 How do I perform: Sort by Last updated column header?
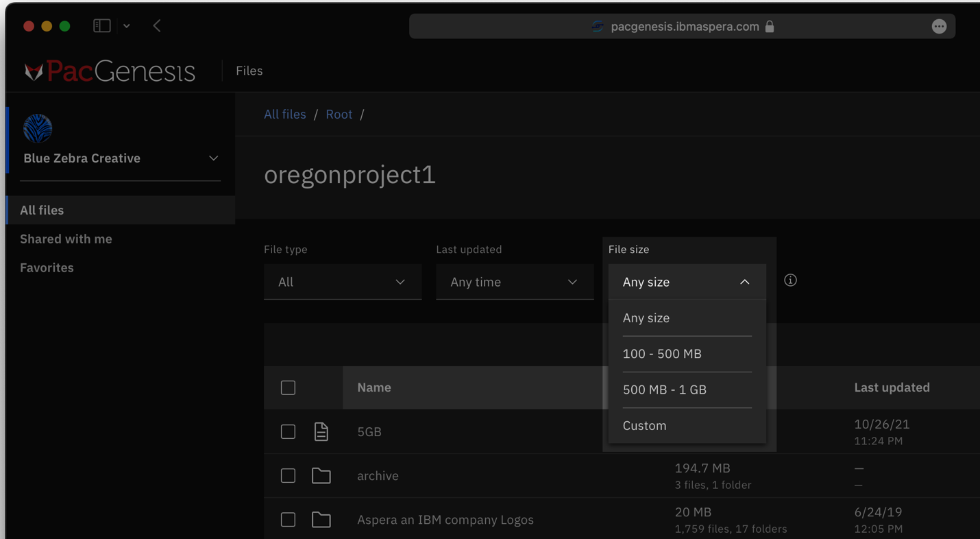click(892, 387)
